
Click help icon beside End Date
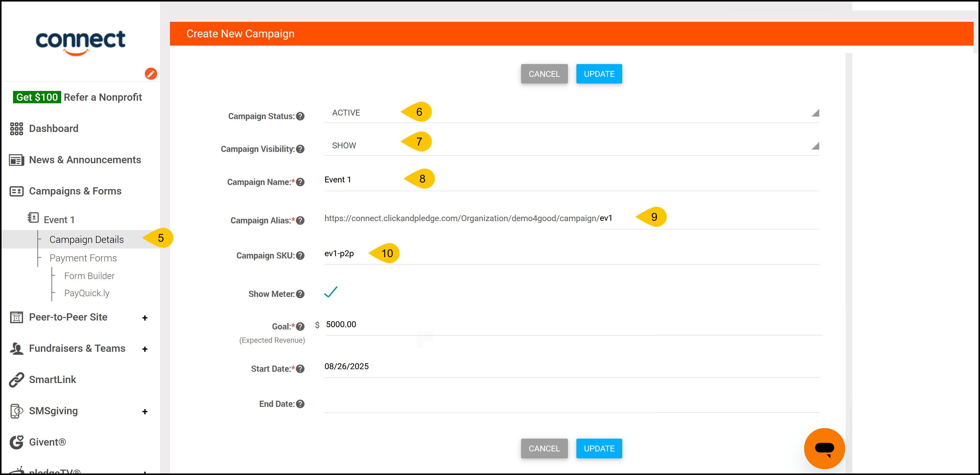coord(300,404)
